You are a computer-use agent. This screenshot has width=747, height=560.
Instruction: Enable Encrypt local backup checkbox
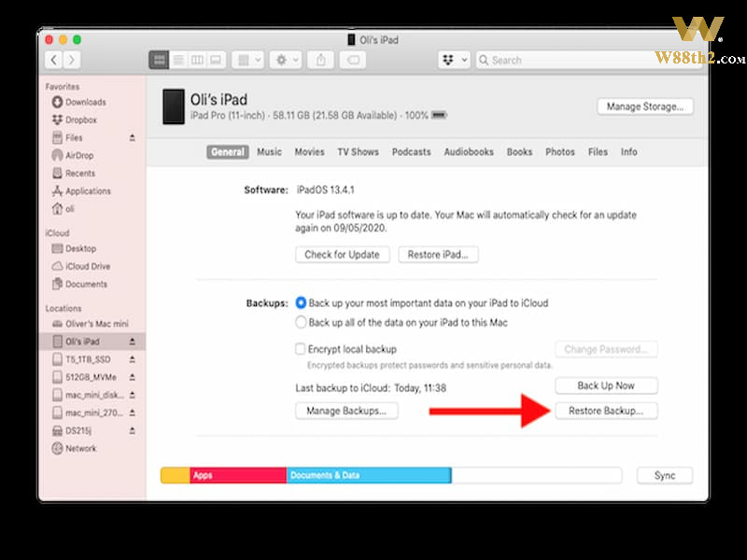click(x=300, y=349)
